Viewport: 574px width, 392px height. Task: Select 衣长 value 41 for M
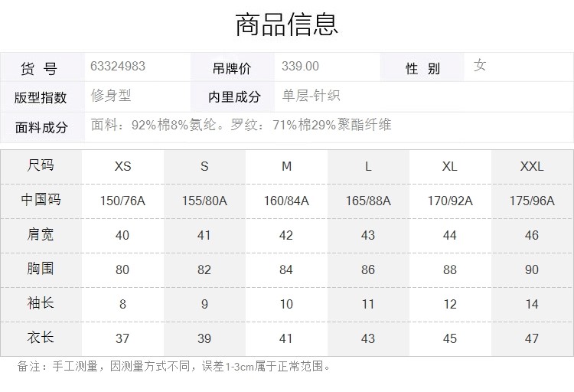[286, 338]
